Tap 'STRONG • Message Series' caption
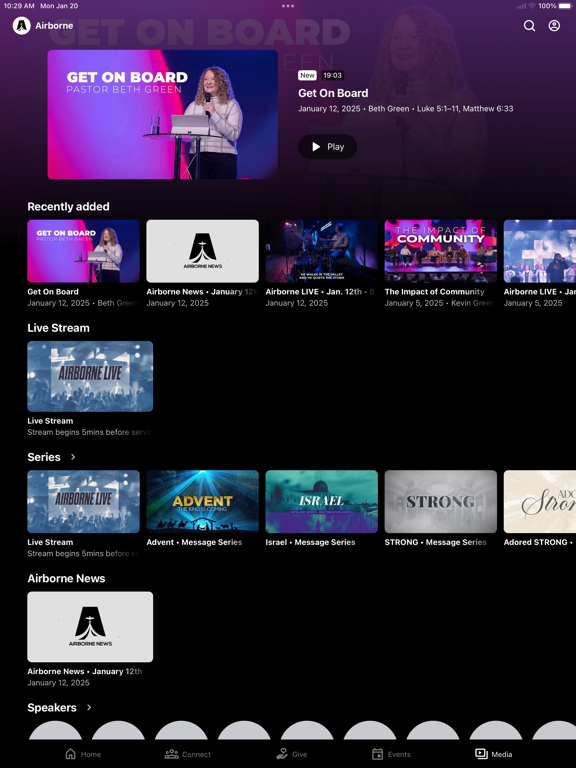The image size is (576, 768). [435, 542]
